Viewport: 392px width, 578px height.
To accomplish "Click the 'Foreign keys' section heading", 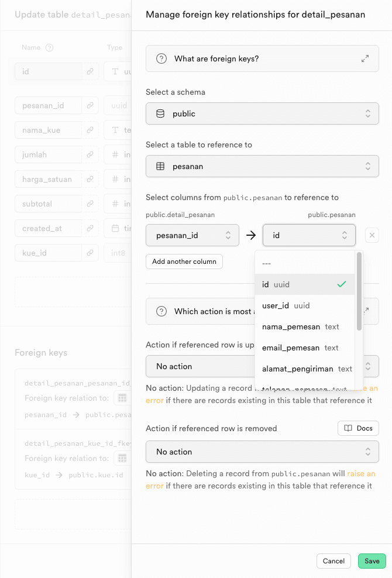I will pos(41,353).
